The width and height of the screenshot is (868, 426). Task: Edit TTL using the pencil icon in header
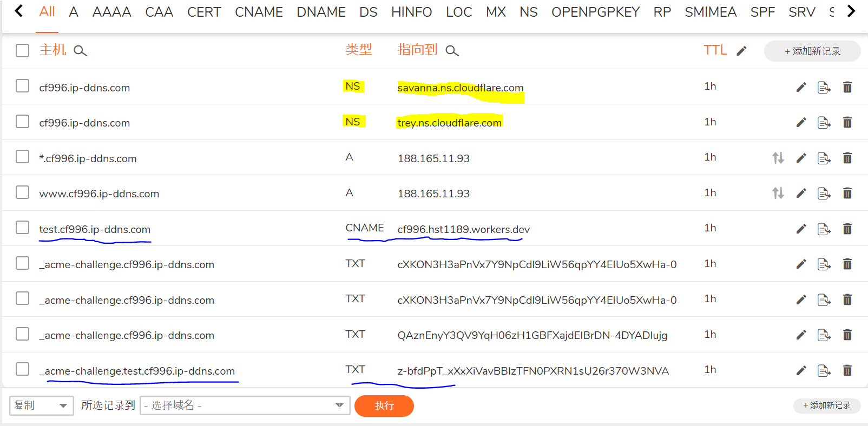(x=741, y=51)
